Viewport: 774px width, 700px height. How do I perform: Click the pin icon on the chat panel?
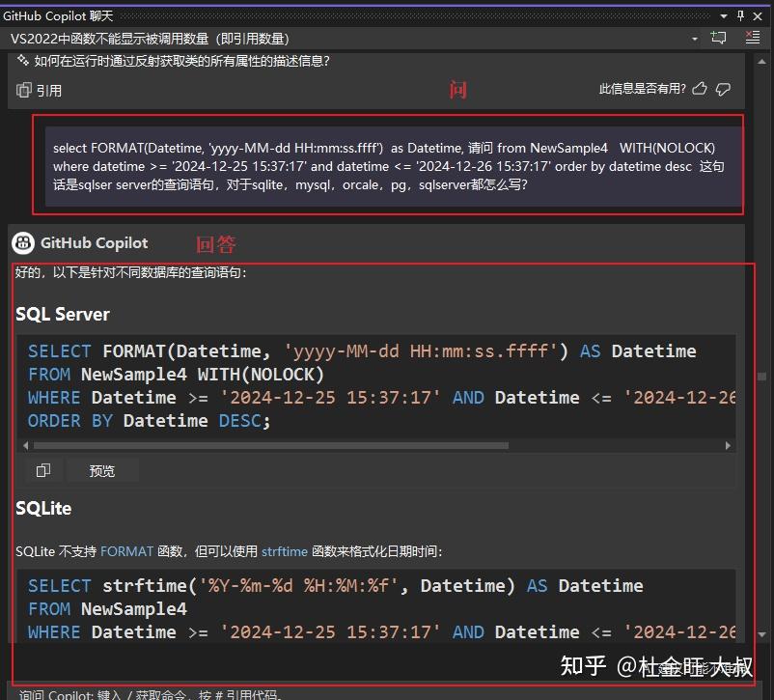[742, 14]
